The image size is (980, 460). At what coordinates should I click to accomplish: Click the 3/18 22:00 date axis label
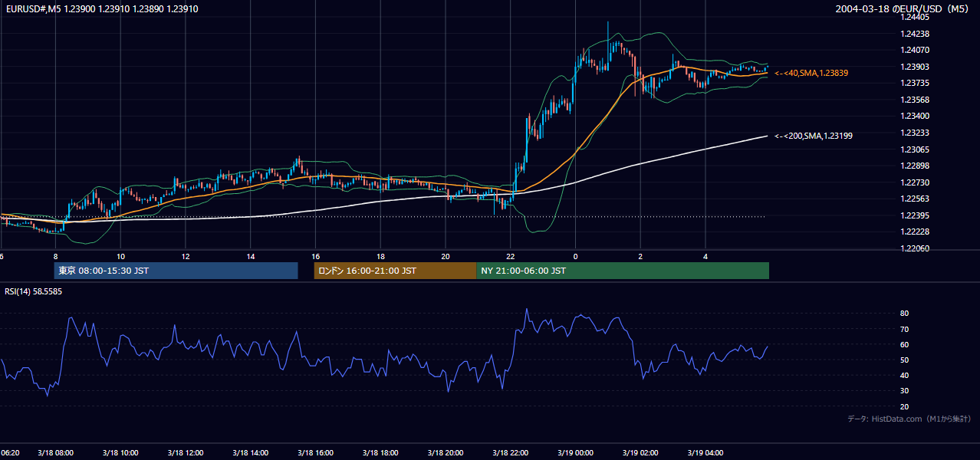(x=511, y=453)
